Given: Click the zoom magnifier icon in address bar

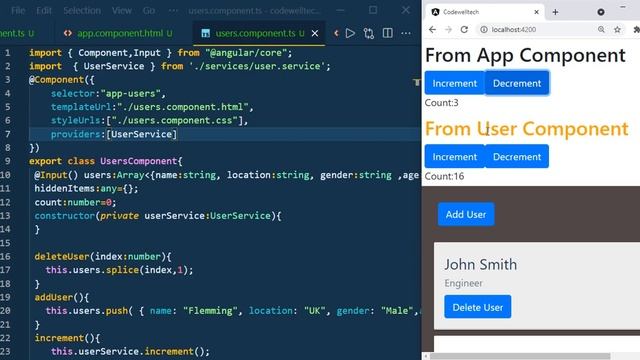Looking at the screenshot, I should tap(601, 29).
